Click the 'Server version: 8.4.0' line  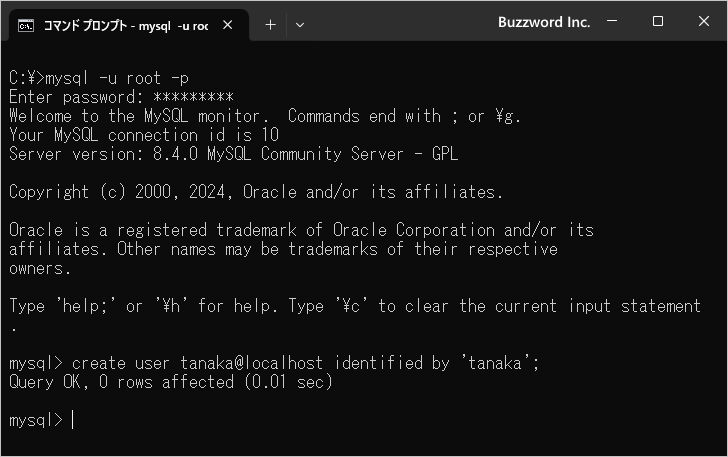(233, 154)
